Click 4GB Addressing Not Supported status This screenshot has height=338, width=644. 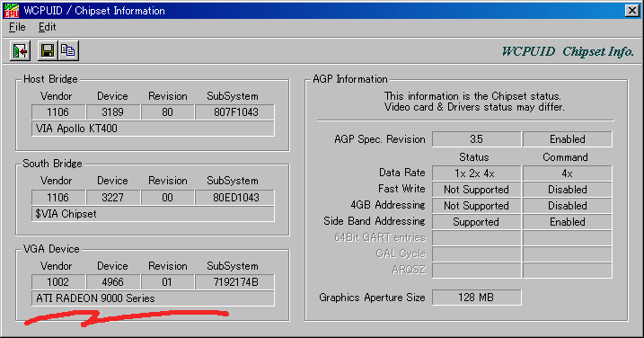(476, 206)
